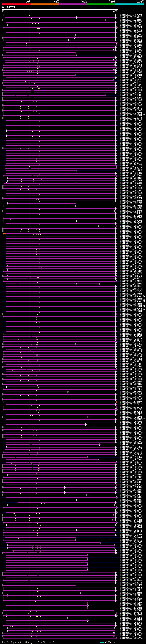Click subject name UniRef100_B3ETD7

click(x=131, y=402)
